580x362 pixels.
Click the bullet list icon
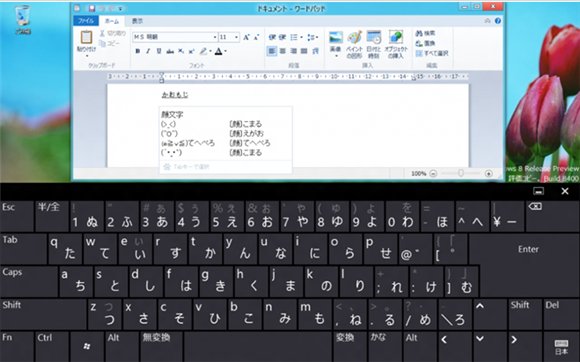click(294, 37)
